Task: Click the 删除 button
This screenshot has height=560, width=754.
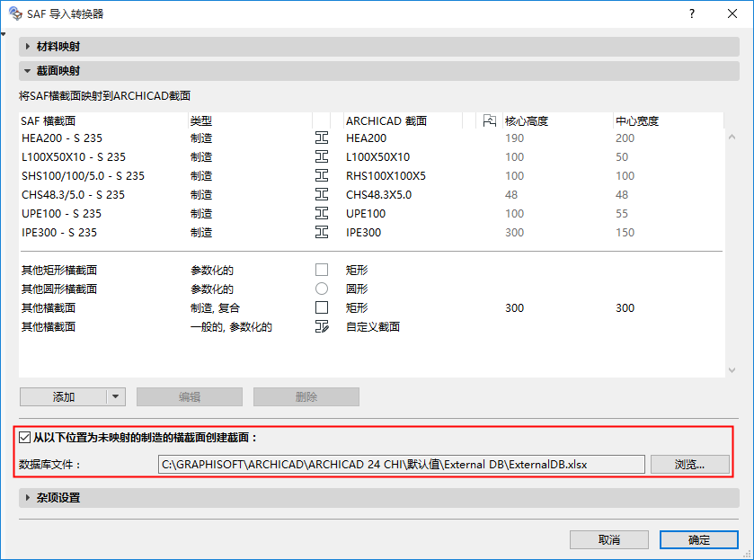Action: tap(306, 397)
